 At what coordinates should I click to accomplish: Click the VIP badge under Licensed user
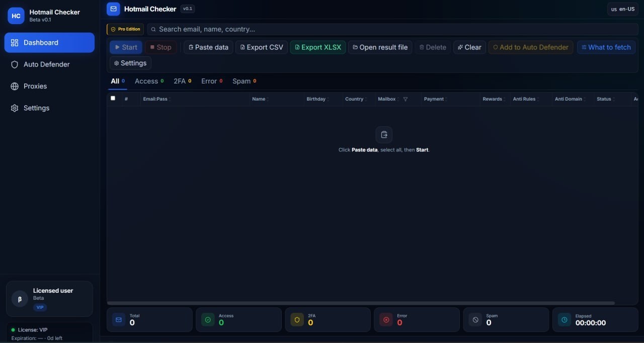pyautogui.click(x=40, y=307)
